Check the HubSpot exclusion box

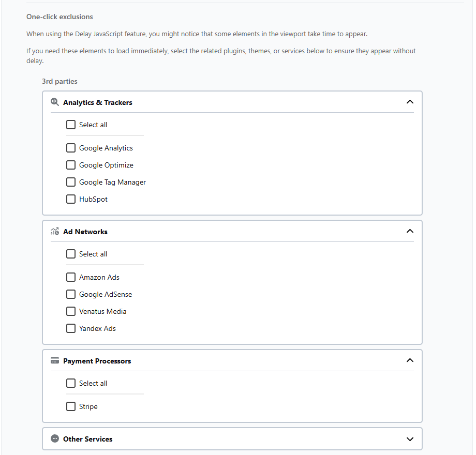coord(71,199)
